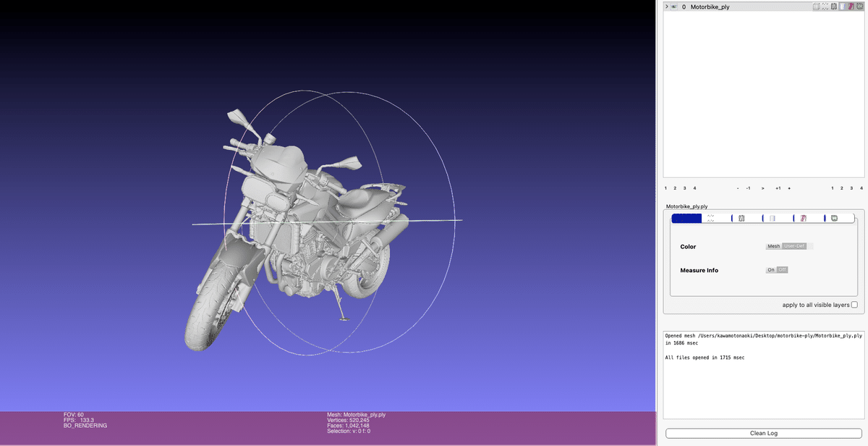This screenshot has height=446, width=868.
Task: Enable the apply to all visible layers checkbox
Action: pos(856,304)
